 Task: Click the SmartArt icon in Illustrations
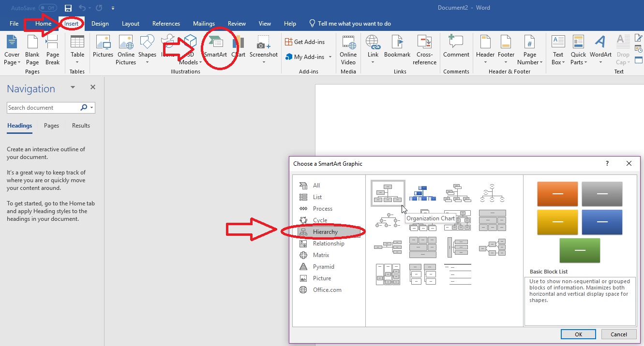pyautogui.click(x=215, y=44)
